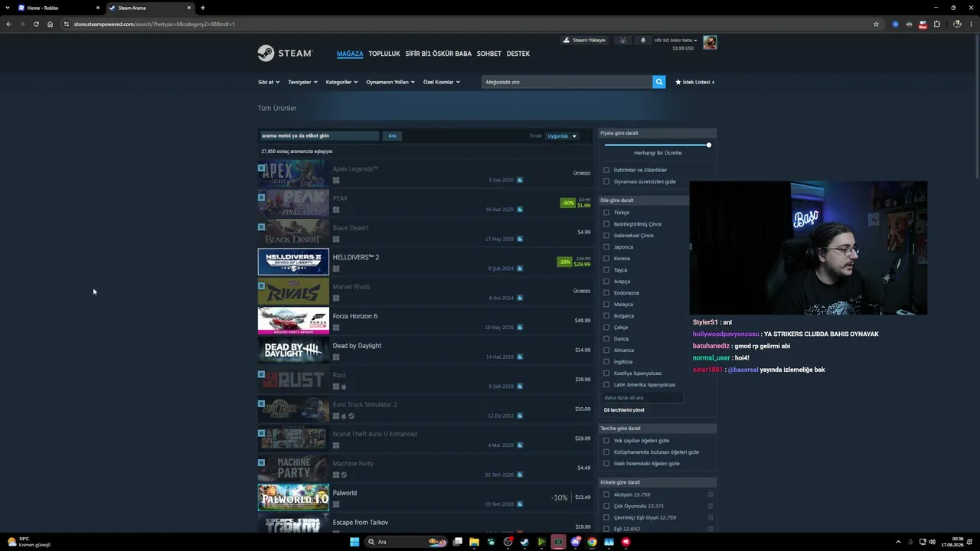Click the Steam logo in the header
This screenshot has height=551, width=980.
(x=285, y=54)
